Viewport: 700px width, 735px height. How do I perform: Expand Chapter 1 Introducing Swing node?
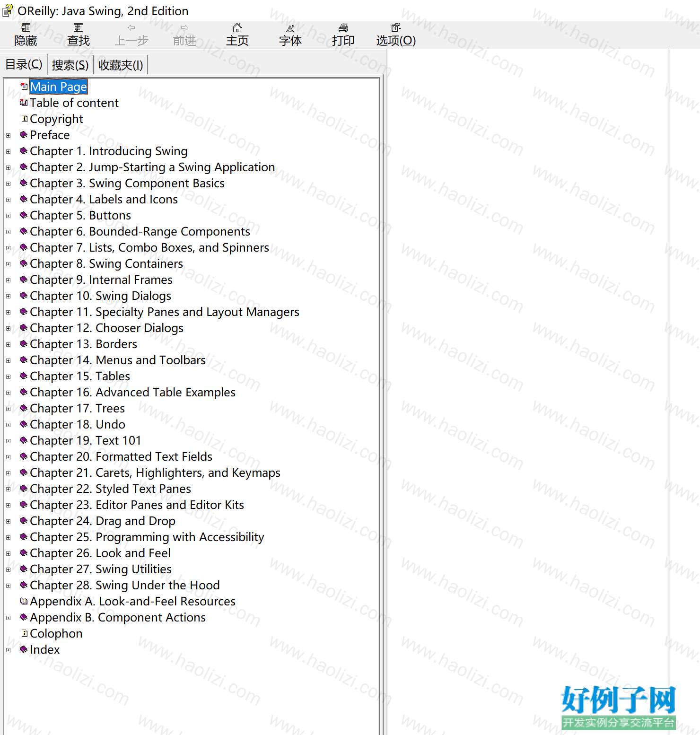(x=8, y=151)
